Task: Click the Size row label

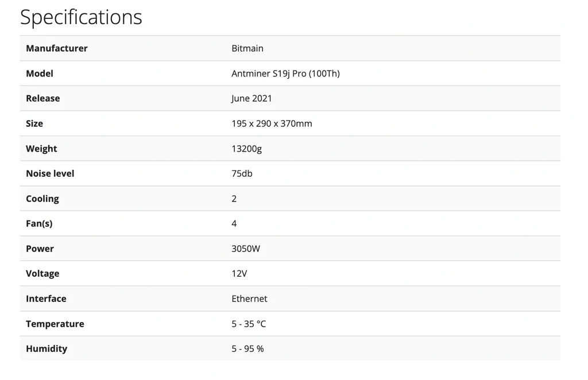Action: pyautogui.click(x=34, y=123)
